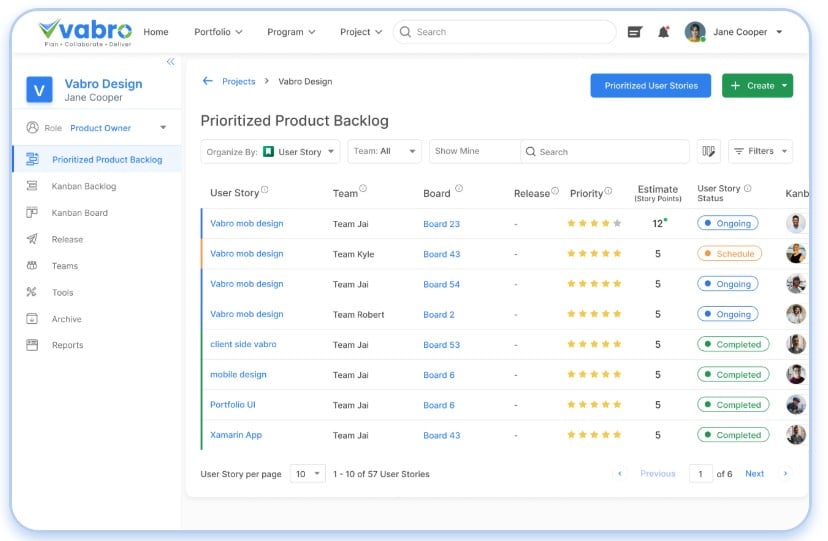Go to next page with right chevron
The width and height of the screenshot is (828, 541).
(785, 473)
